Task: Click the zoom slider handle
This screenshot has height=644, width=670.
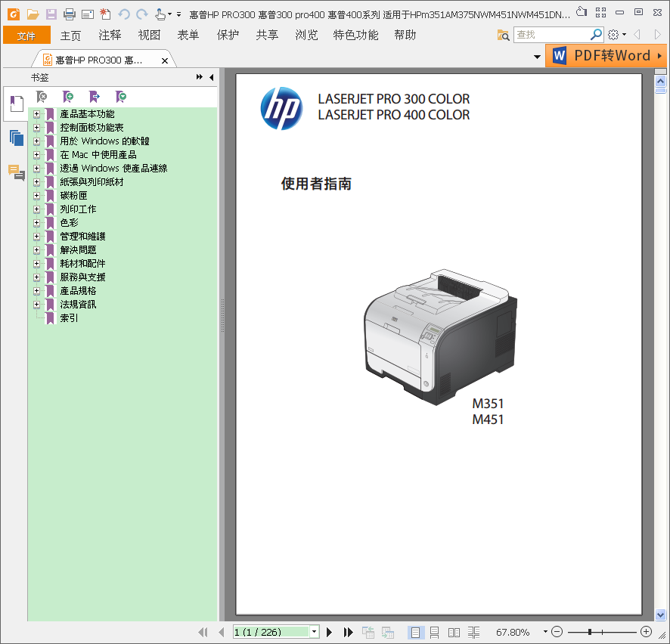Action: click(x=590, y=632)
